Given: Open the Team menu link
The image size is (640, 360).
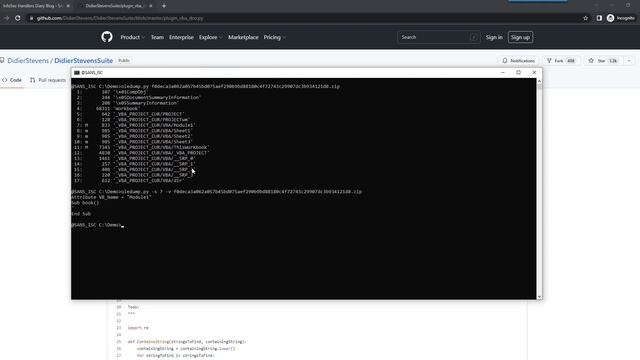Looking at the screenshot, I should point(157,37).
